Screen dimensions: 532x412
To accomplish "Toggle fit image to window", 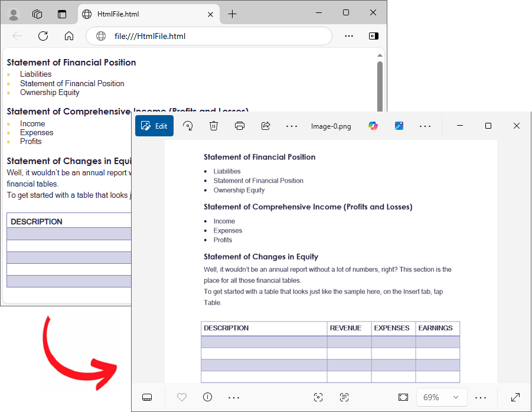I will click(403, 397).
